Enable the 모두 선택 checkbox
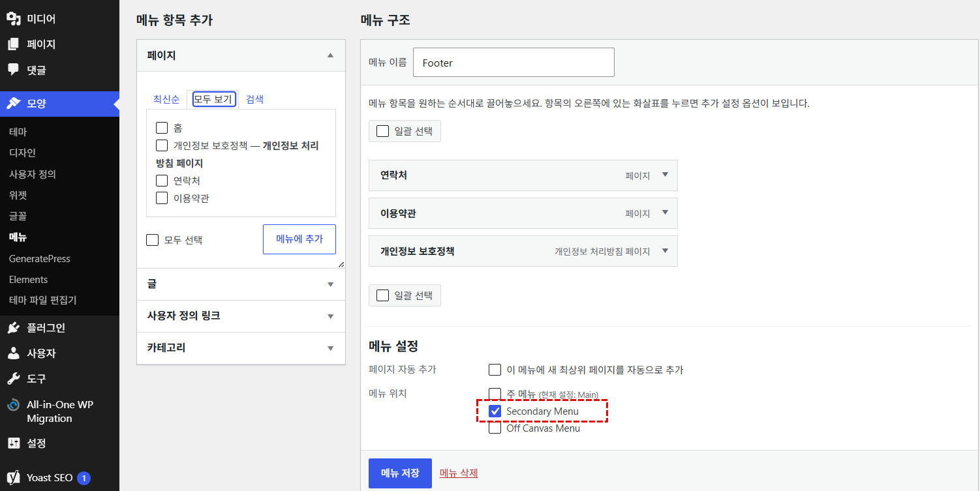980x491 pixels. [x=153, y=240]
